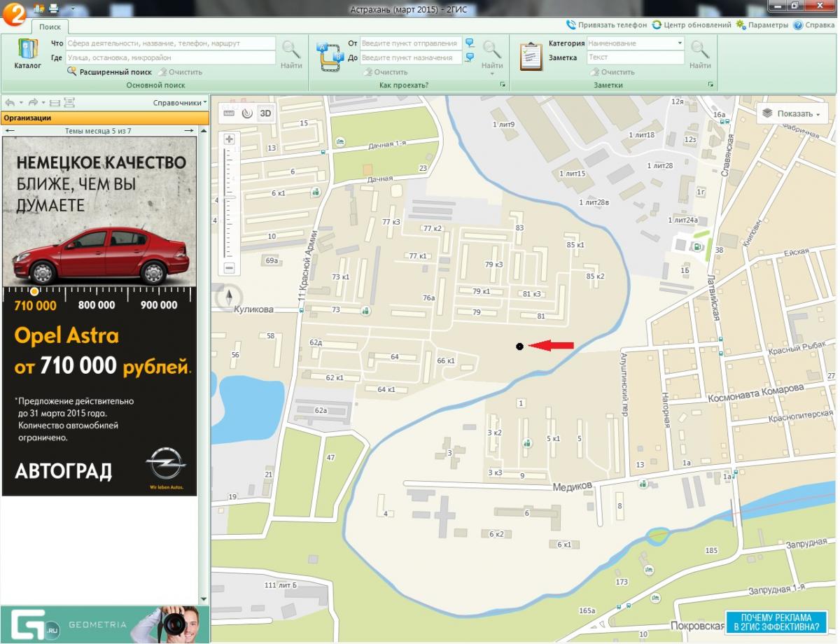Select the ruler measurement tool on map
The width and height of the screenshot is (840, 644).
click(230, 113)
